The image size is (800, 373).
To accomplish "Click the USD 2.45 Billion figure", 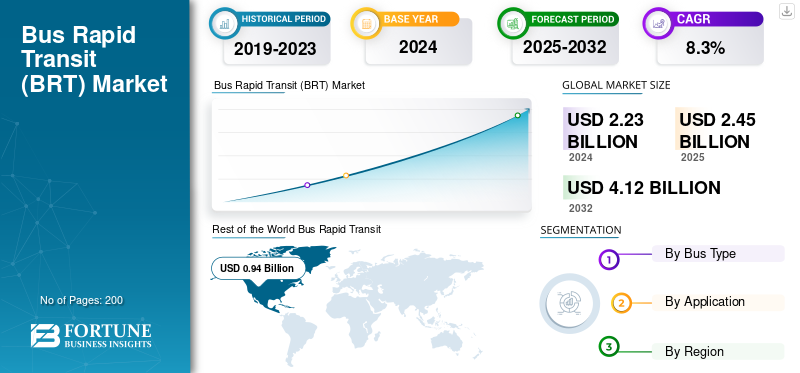I will [717, 130].
